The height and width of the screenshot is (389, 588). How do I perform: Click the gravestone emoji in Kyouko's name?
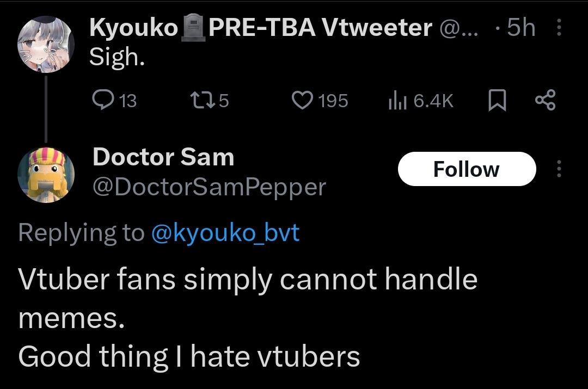tap(193, 27)
